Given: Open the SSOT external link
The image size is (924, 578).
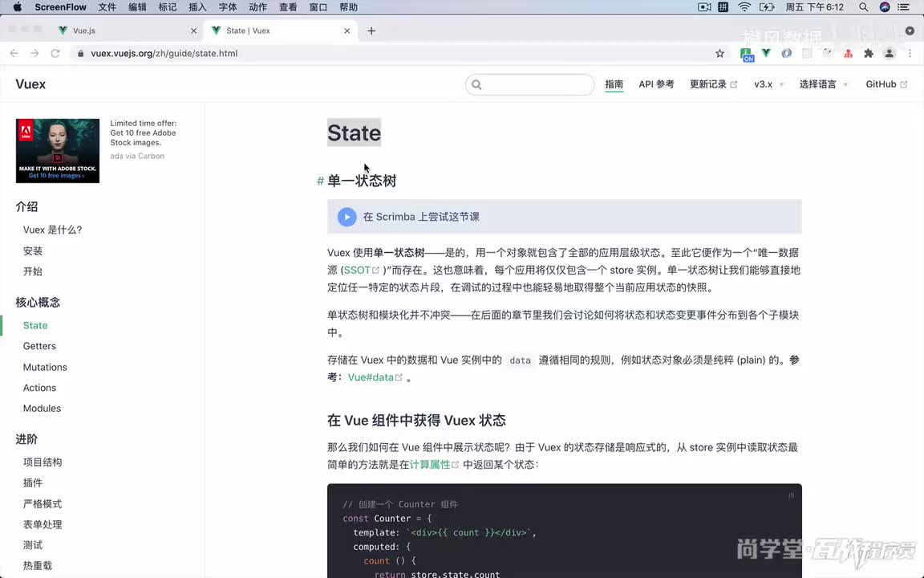Looking at the screenshot, I should (361, 270).
